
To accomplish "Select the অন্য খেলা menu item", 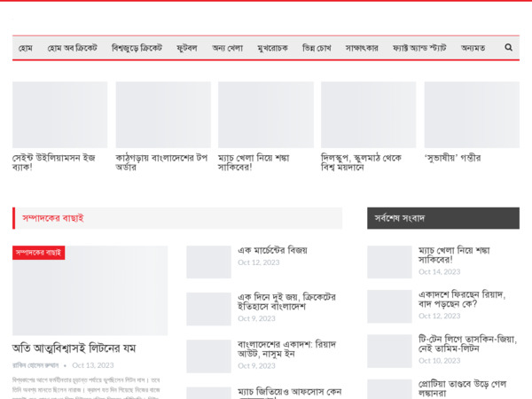I will pyautogui.click(x=227, y=48).
